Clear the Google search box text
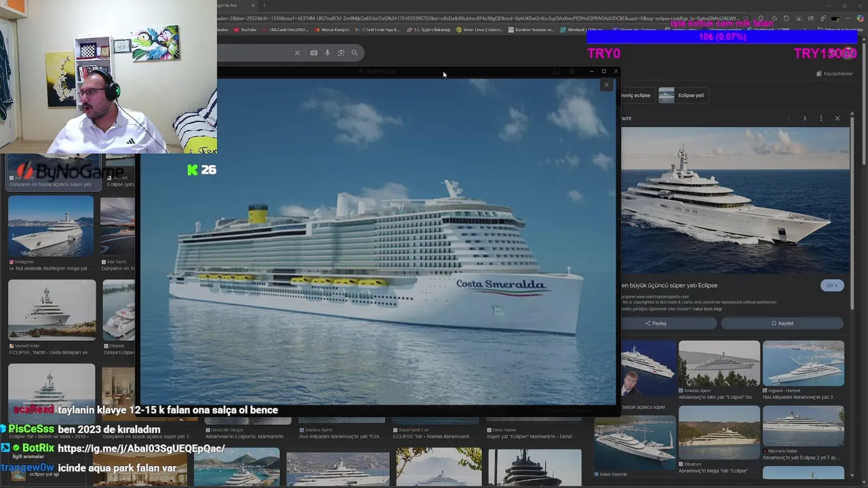 pos(297,53)
